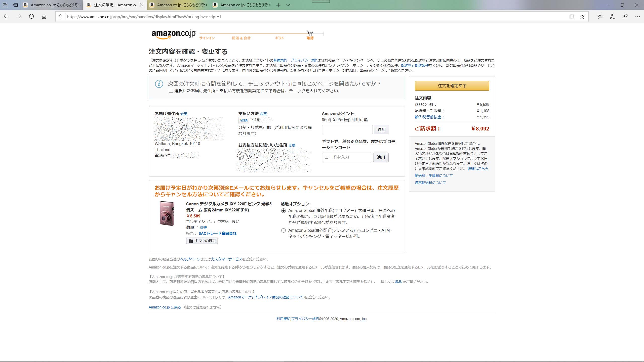Click 適用 next to Amazon points field
The image size is (644, 362).
pyautogui.click(x=381, y=129)
